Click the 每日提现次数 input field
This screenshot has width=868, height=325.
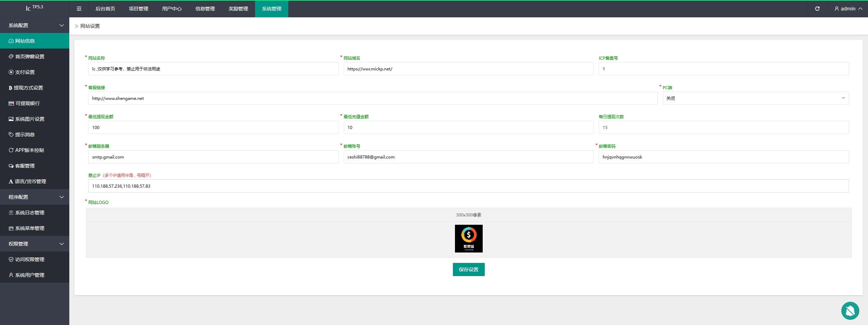click(x=724, y=127)
